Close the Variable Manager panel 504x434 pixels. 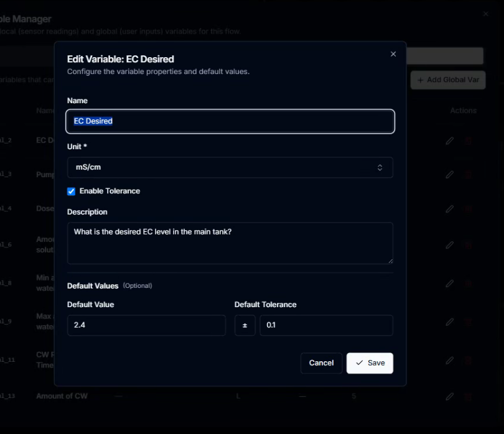click(x=486, y=14)
